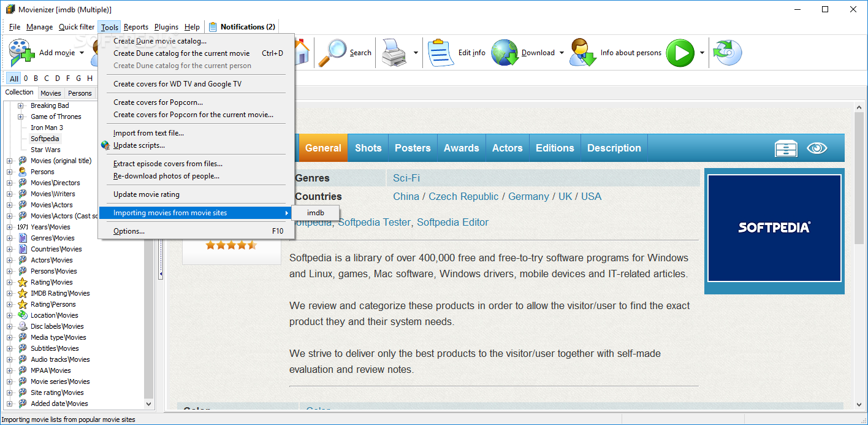Open the printer dropdown arrow
The image size is (868, 425).
point(416,53)
